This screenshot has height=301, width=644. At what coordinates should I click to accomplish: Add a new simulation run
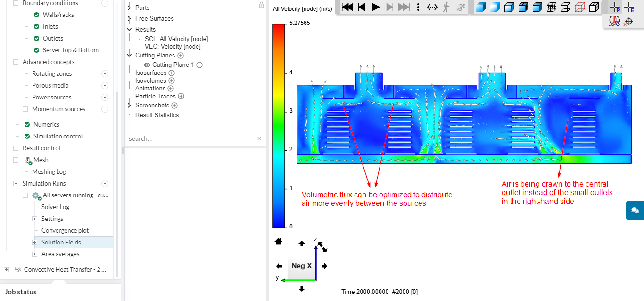[105, 183]
